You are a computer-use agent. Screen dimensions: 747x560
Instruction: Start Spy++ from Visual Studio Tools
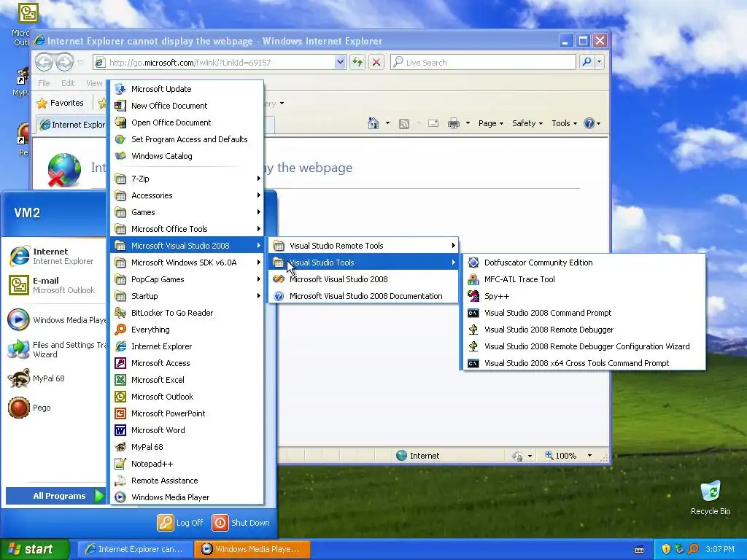[x=584, y=296]
